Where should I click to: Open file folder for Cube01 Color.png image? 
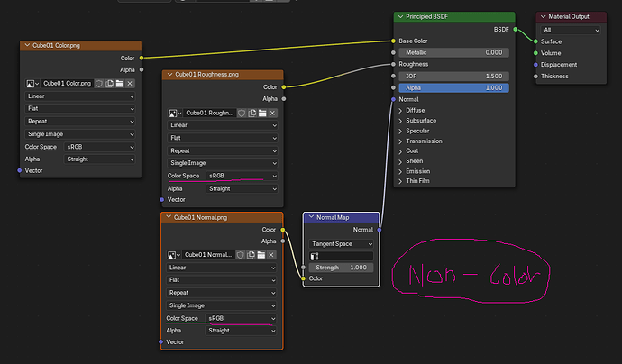coord(120,84)
